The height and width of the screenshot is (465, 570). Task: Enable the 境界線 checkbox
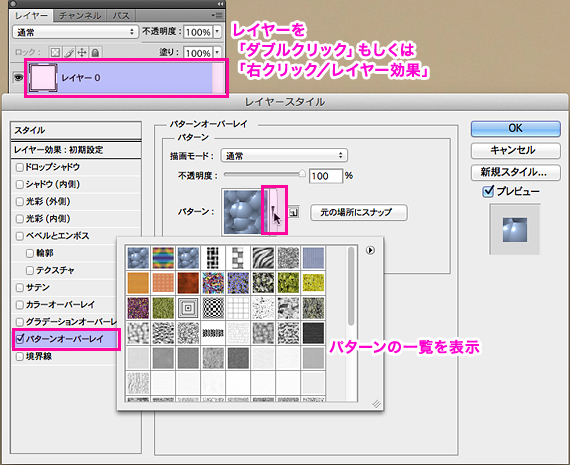tap(20, 357)
